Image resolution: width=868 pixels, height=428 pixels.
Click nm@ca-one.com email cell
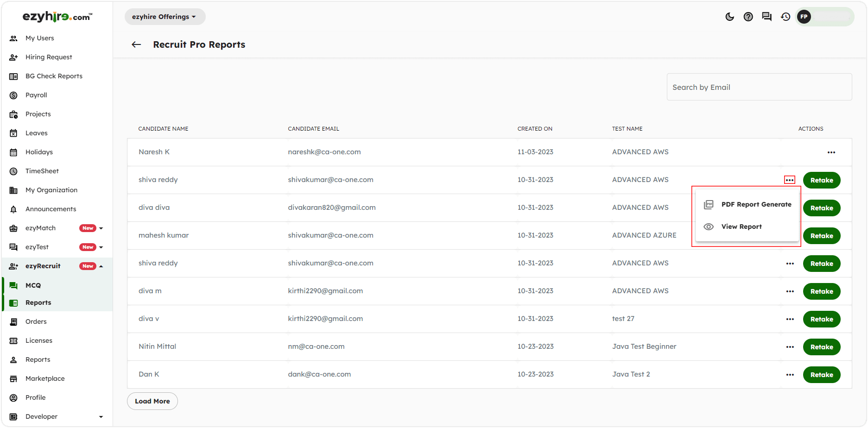[x=316, y=346]
